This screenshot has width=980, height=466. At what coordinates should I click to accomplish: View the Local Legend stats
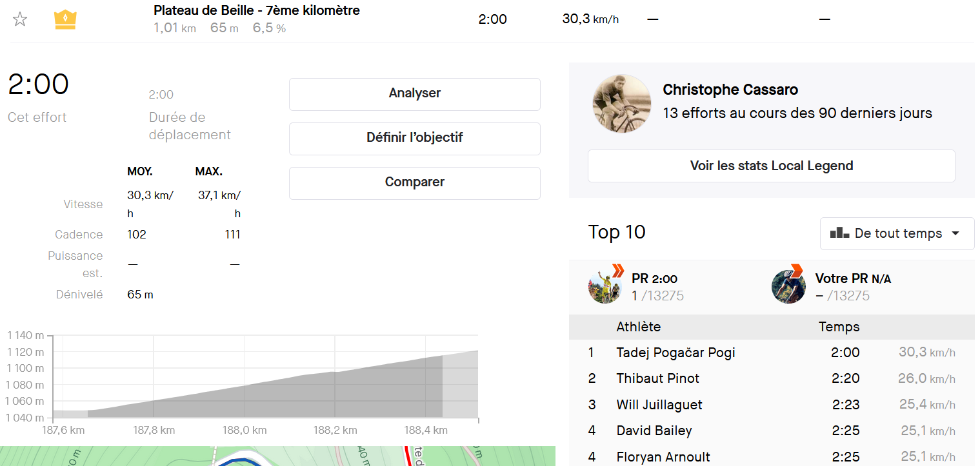(771, 166)
